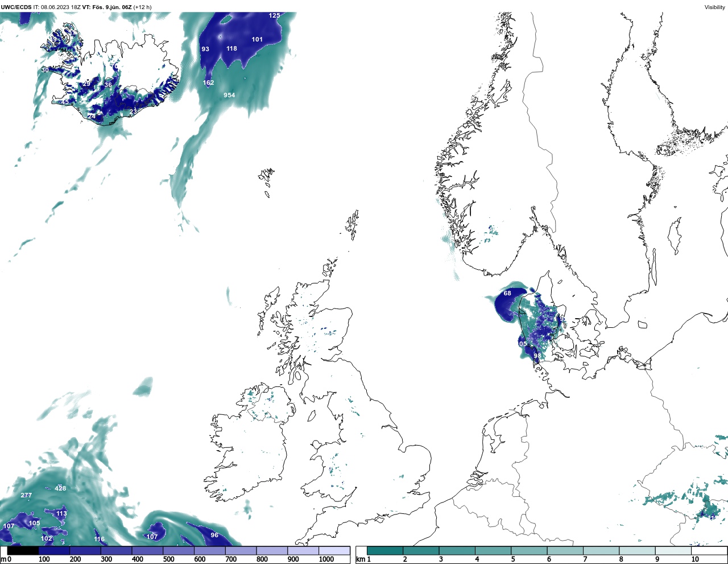Screen dimensions: 728x564
Task: Click the '162' visibility value on the map
Action: pos(209,83)
